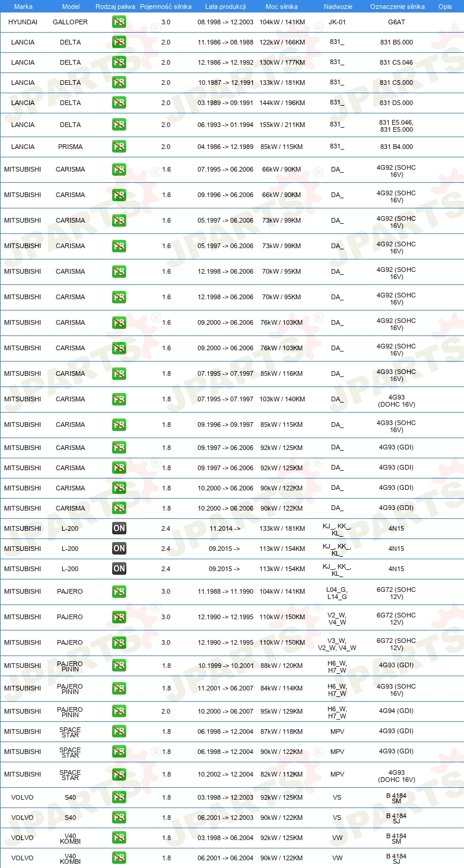Viewport: 464px width, 868px height.
Task: Click the Nadwozie column header
Action: pyautogui.click(x=337, y=7)
